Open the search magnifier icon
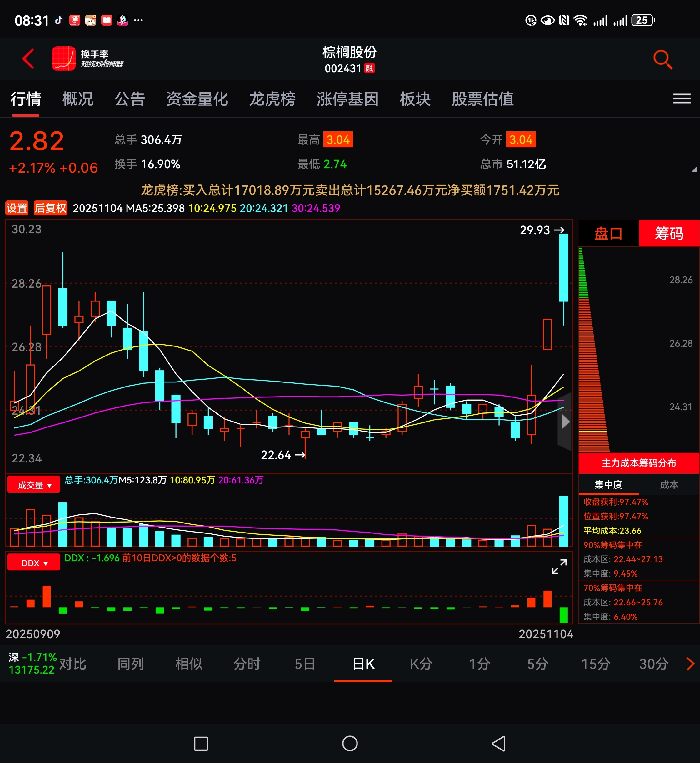This screenshot has height=763, width=700. (x=662, y=59)
